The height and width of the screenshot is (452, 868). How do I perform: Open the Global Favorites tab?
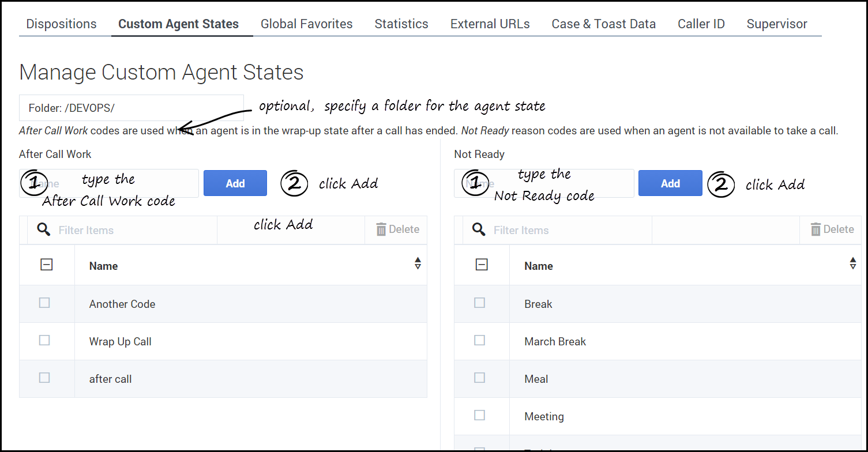(306, 24)
